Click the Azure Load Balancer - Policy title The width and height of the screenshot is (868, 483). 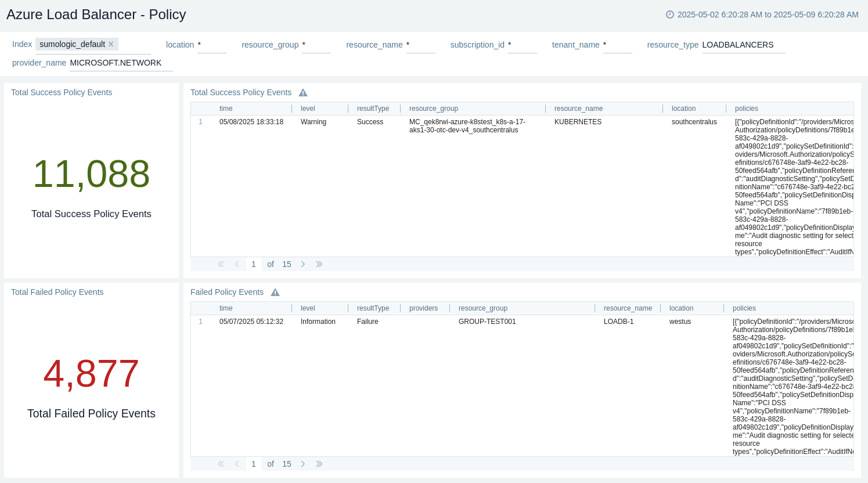[96, 15]
